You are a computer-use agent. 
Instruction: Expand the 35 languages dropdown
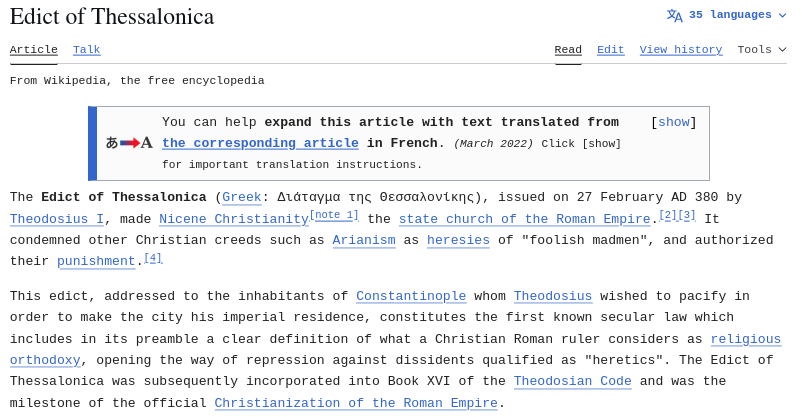pos(727,15)
